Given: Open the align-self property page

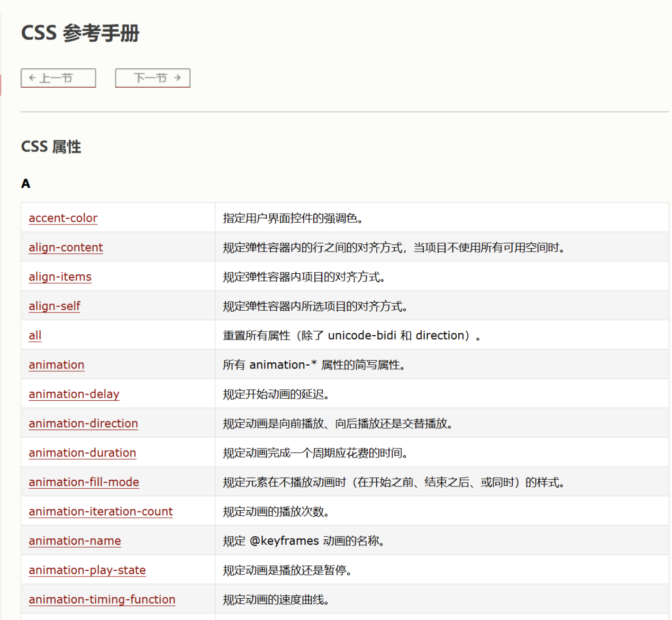Looking at the screenshot, I should (54, 306).
